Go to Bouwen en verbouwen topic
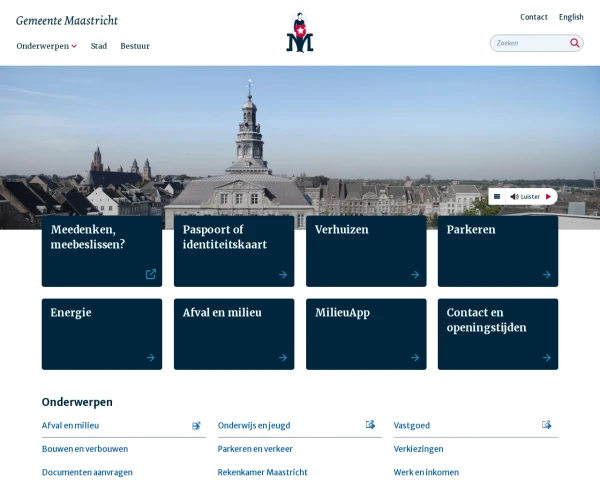 click(x=85, y=449)
